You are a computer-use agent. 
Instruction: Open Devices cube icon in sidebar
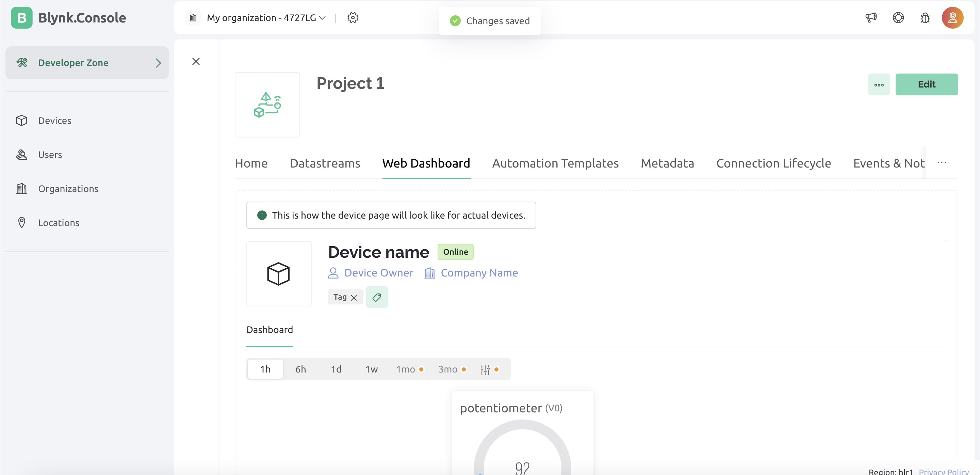coord(22,120)
